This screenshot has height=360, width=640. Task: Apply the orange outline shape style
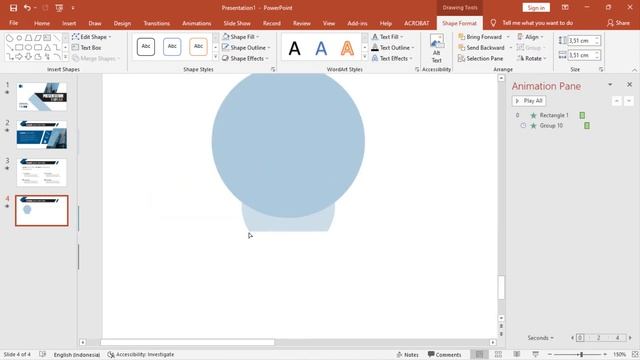tap(198, 47)
